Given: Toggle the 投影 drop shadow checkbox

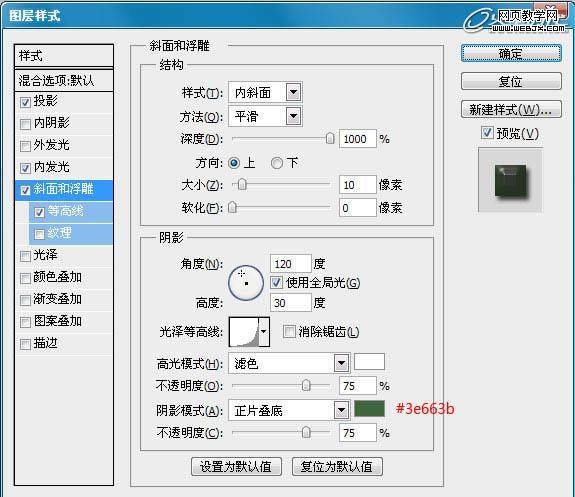Looking at the screenshot, I should pos(25,102).
